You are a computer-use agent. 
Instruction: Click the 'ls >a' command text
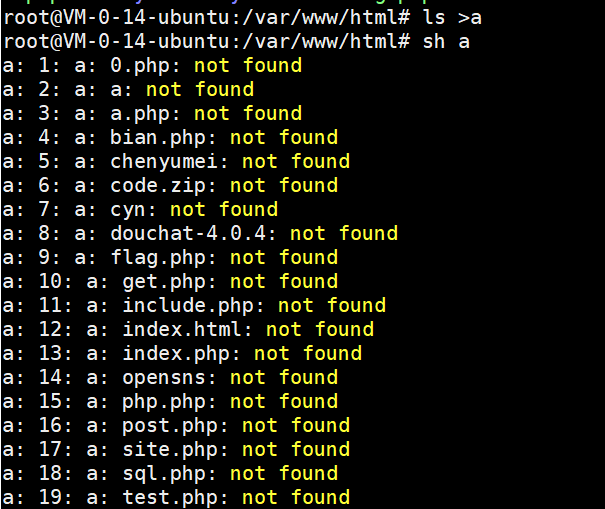tap(452, 18)
